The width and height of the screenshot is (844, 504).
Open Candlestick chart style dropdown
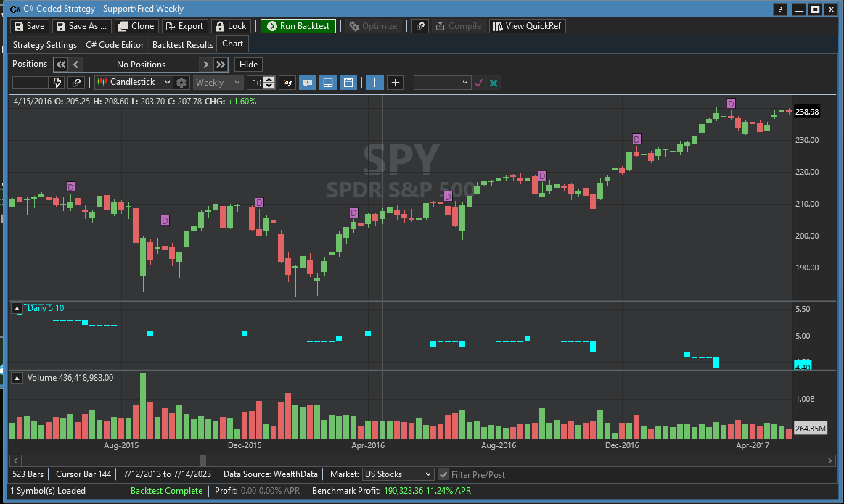(134, 82)
